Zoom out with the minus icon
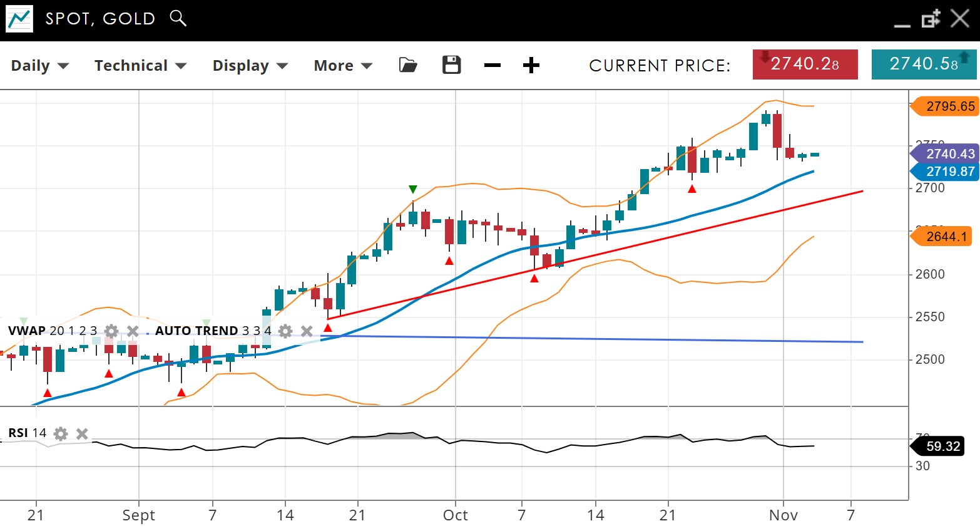The height and width of the screenshot is (531, 980). tap(493, 65)
